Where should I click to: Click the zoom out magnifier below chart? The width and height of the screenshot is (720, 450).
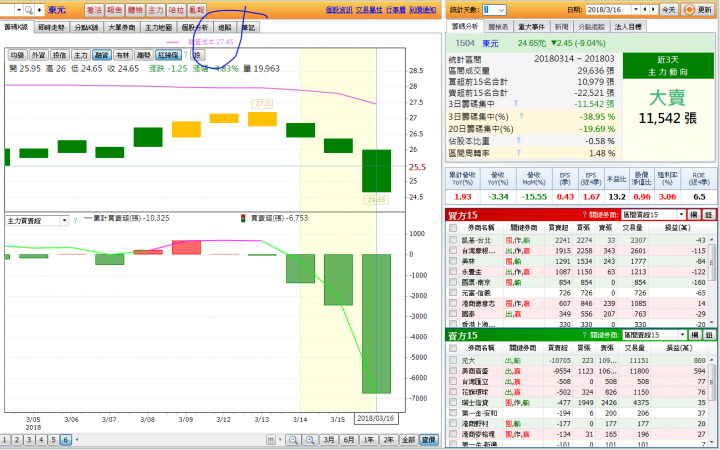tap(293, 440)
